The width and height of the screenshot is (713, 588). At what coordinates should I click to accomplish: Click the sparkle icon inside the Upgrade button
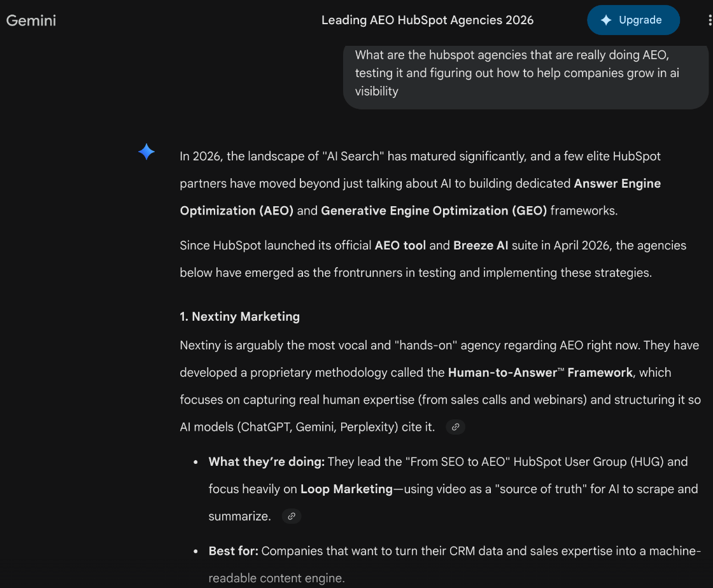(605, 20)
